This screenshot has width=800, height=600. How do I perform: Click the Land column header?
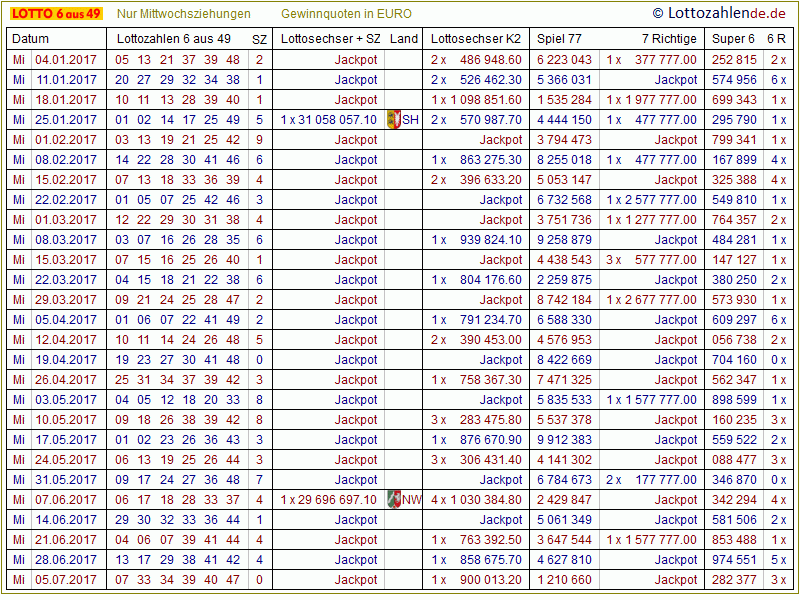click(404, 39)
